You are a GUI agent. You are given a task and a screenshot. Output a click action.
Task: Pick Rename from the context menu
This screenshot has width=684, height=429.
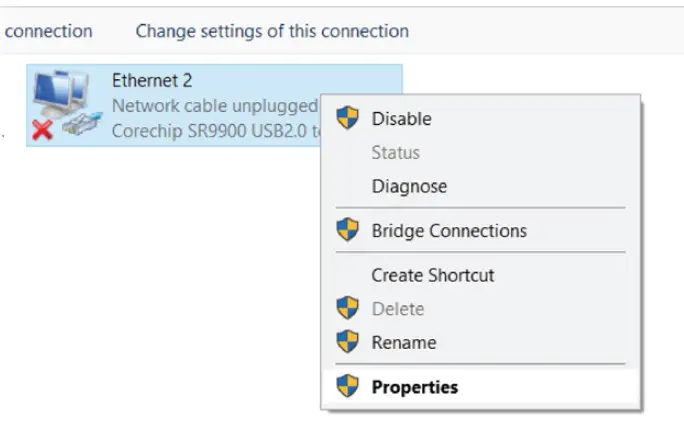point(403,342)
